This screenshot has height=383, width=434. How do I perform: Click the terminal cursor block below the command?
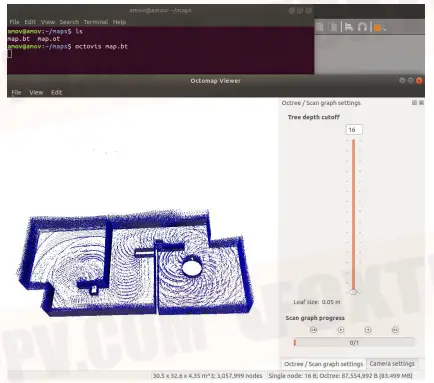[x=10, y=53]
